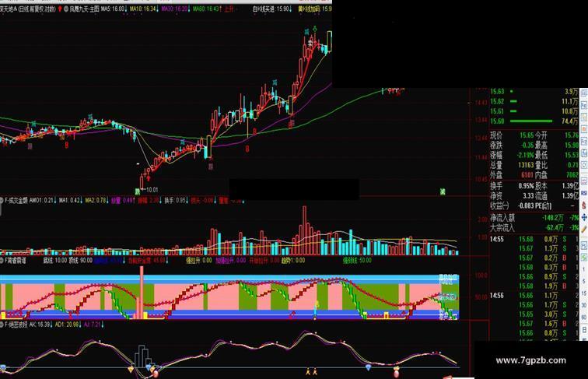Click the MA60: 16.43 label
The height and width of the screenshot is (379, 588).
pyautogui.click(x=206, y=9)
